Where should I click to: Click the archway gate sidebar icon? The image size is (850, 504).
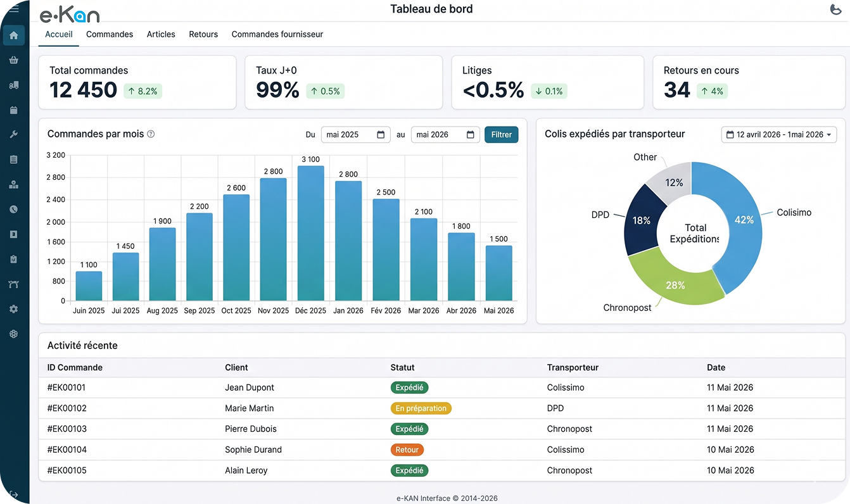point(14,284)
